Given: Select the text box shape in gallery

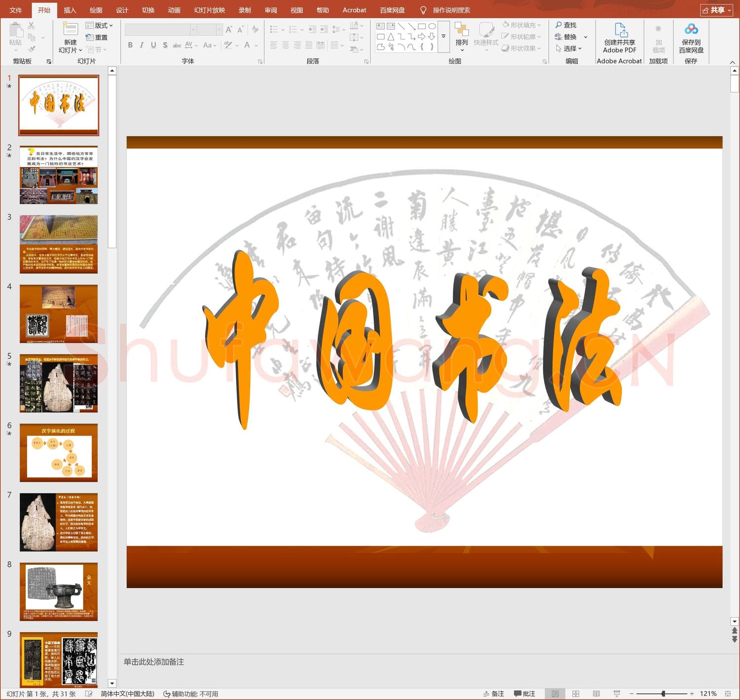Looking at the screenshot, I should tap(380, 26).
